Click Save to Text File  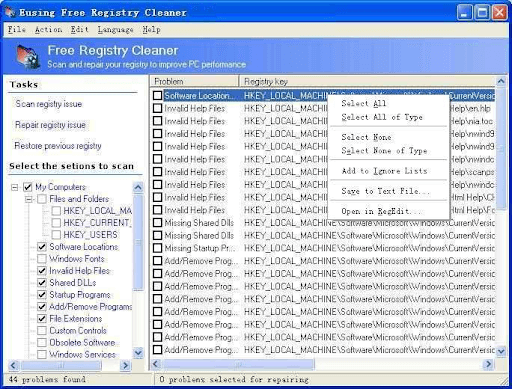[385, 191]
